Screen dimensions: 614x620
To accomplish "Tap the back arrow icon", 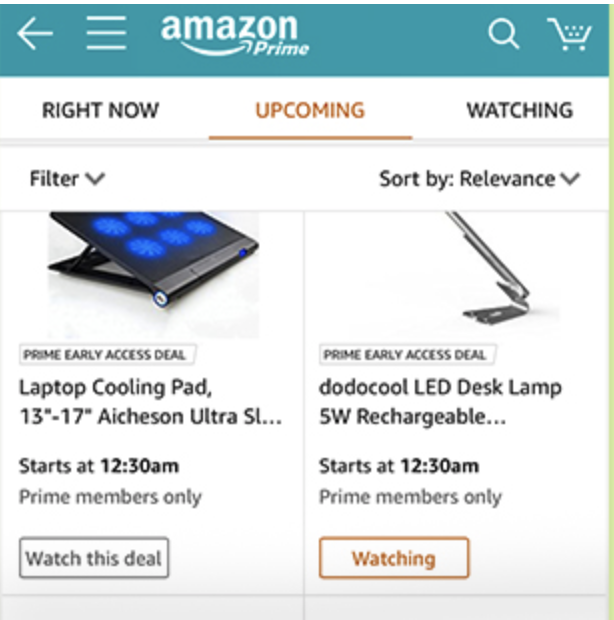I will (35, 34).
